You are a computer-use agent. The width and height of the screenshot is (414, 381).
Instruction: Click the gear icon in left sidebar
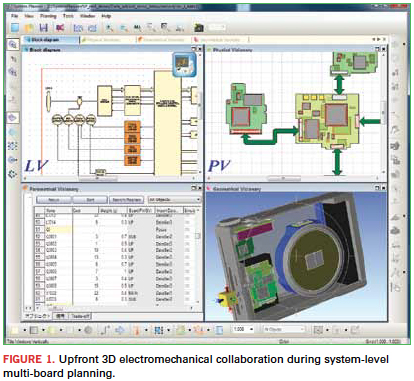(x=13, y=174)
